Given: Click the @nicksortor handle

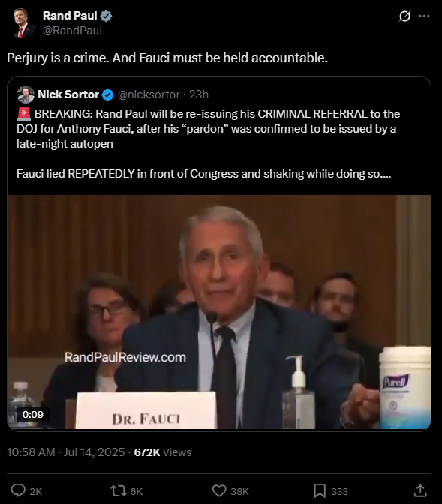Looking at the screenshot, I should (x=149, y=94).
